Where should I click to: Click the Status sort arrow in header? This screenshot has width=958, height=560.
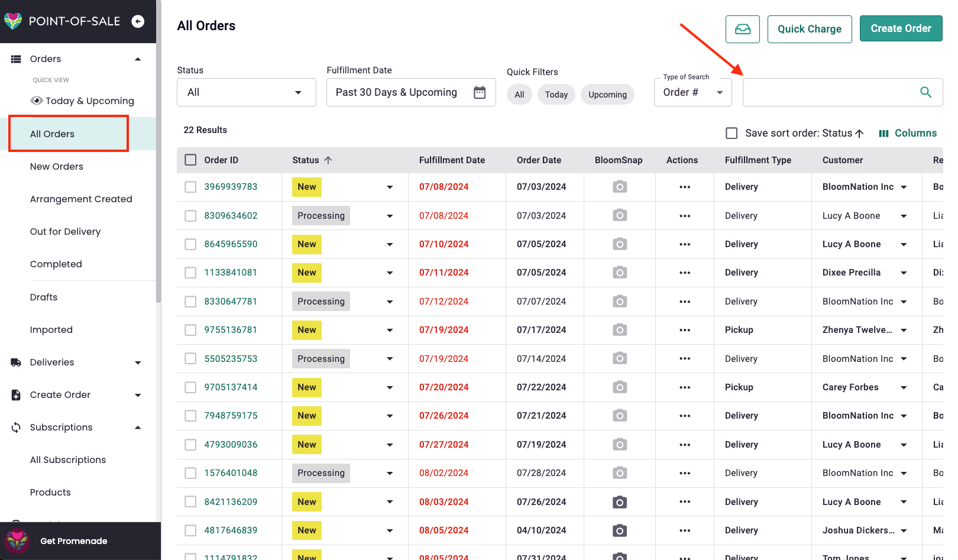pyautogui.click(x=328, y=160)
